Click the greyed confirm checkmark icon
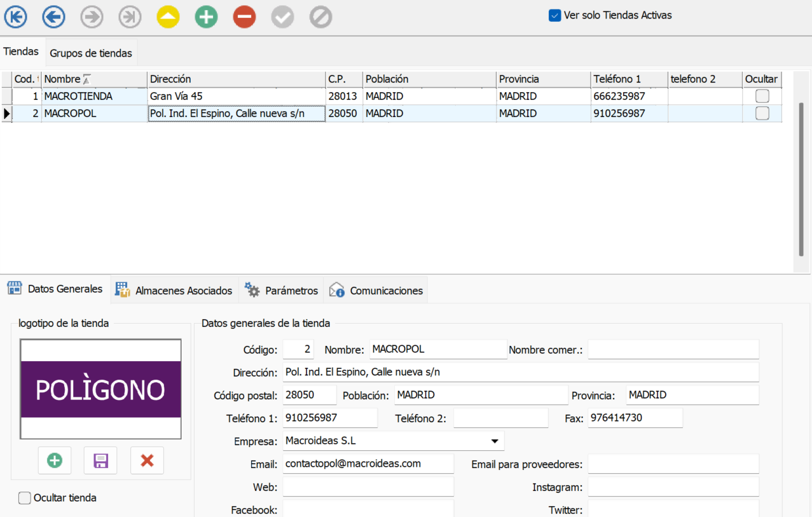The image size is (812, 517). pyautogui.click(x=282, y=17)
